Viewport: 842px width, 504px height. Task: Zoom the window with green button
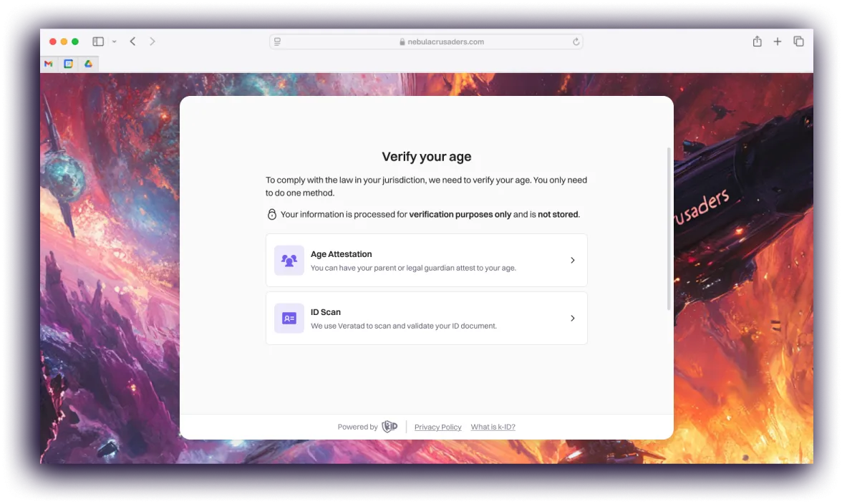75,42
